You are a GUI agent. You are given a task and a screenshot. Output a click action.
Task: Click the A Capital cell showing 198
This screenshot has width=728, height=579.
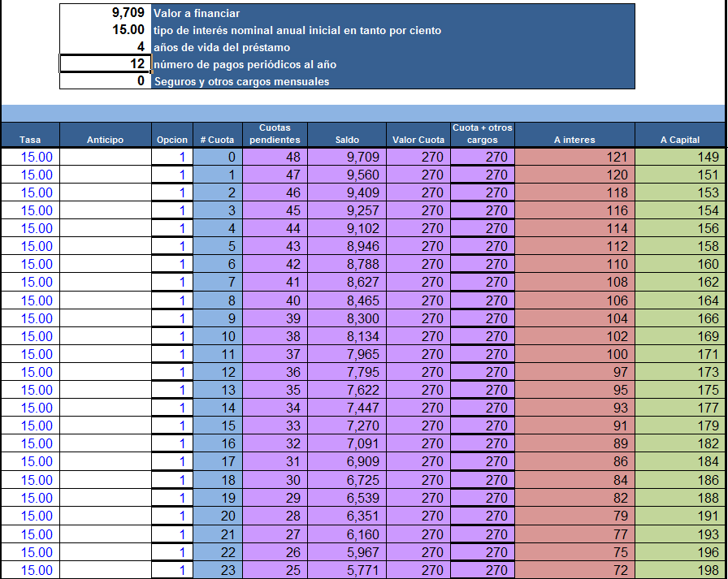(680, 570)
